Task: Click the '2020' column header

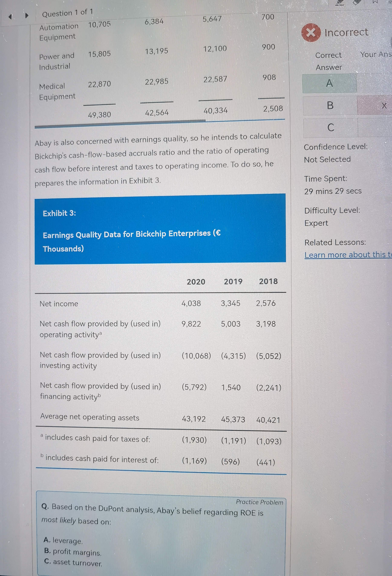Action: [x=196, y=282]
